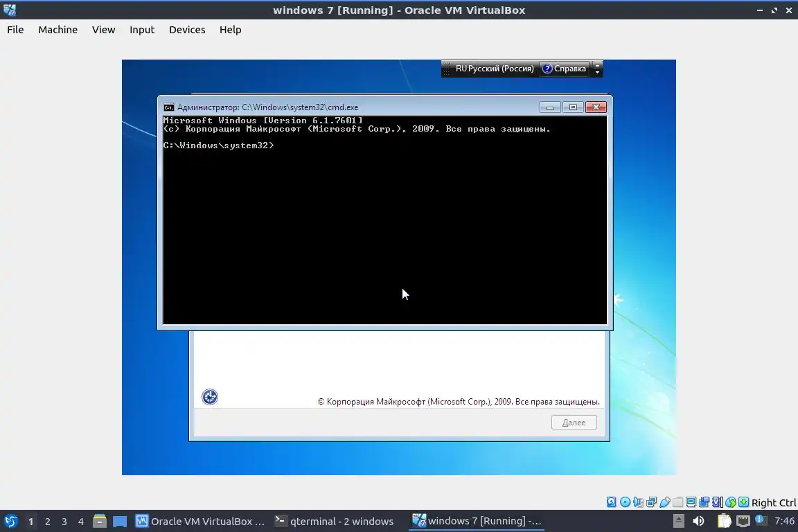Maximize the cmd.exe window

click(573, 107)
